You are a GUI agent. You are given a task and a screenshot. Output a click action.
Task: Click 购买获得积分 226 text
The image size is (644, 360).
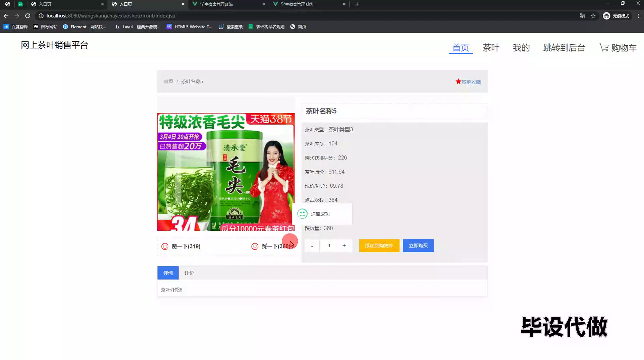point(326,157)
